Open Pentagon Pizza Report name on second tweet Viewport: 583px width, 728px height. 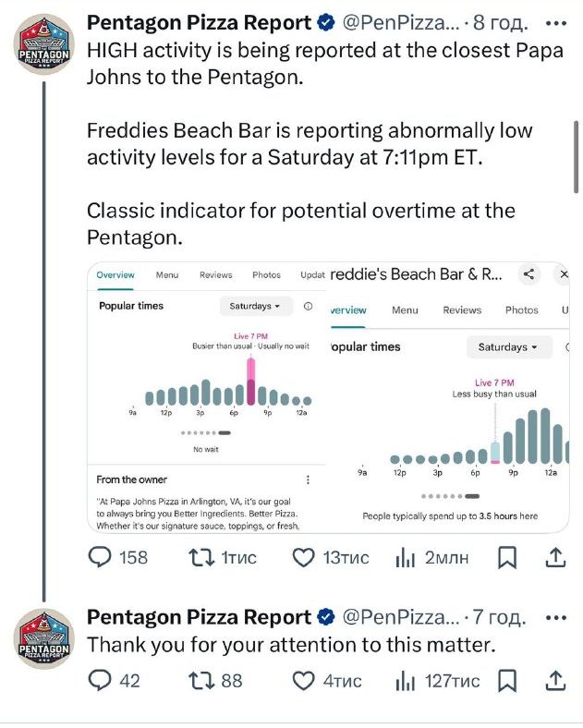(199, 617)
